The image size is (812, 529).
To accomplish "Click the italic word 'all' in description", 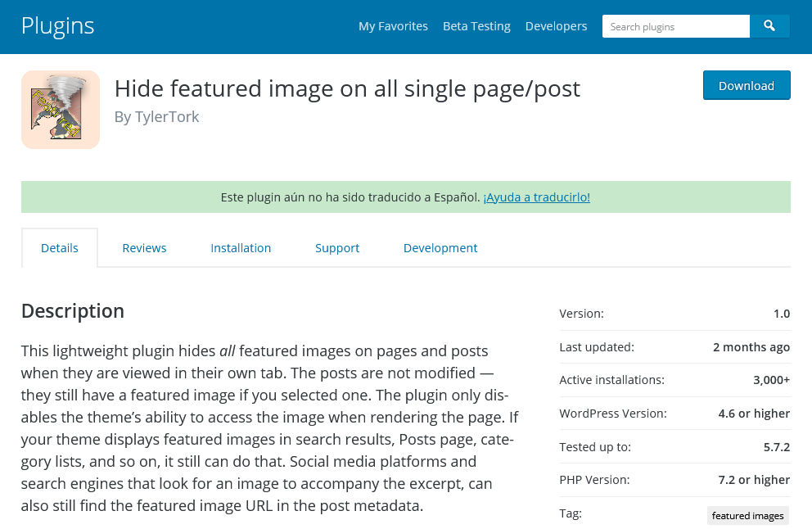I will tap(228, 350).
